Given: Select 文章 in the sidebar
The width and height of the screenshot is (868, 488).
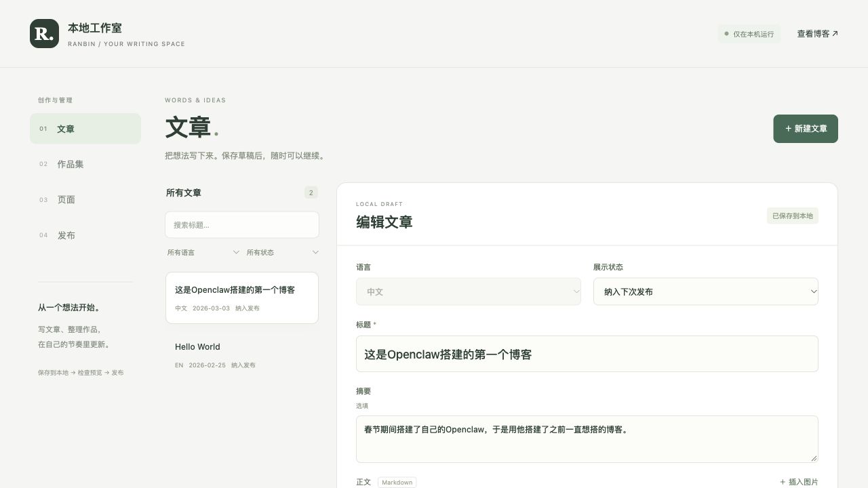Looking at the screenshot, I should [85, 129].
